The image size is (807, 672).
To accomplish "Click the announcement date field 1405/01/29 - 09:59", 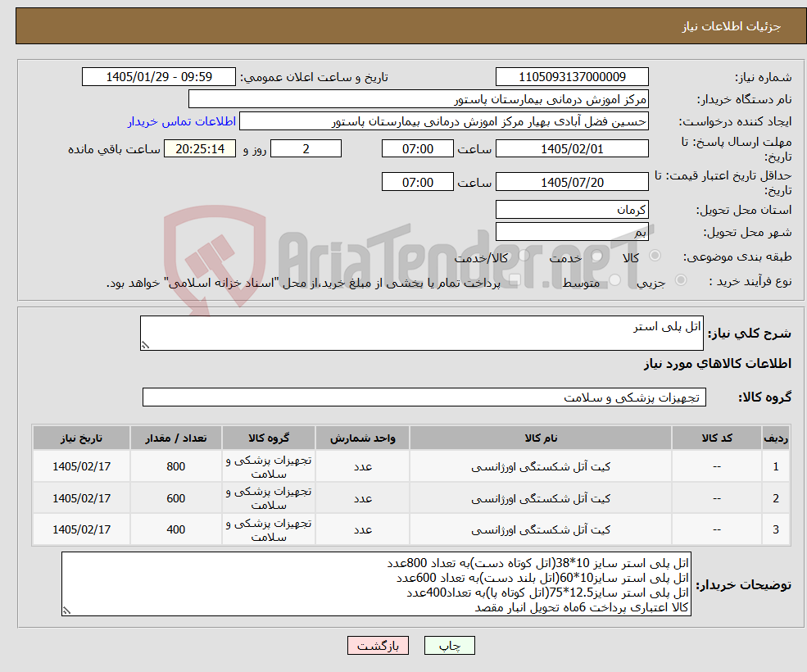I will [158, 77].
